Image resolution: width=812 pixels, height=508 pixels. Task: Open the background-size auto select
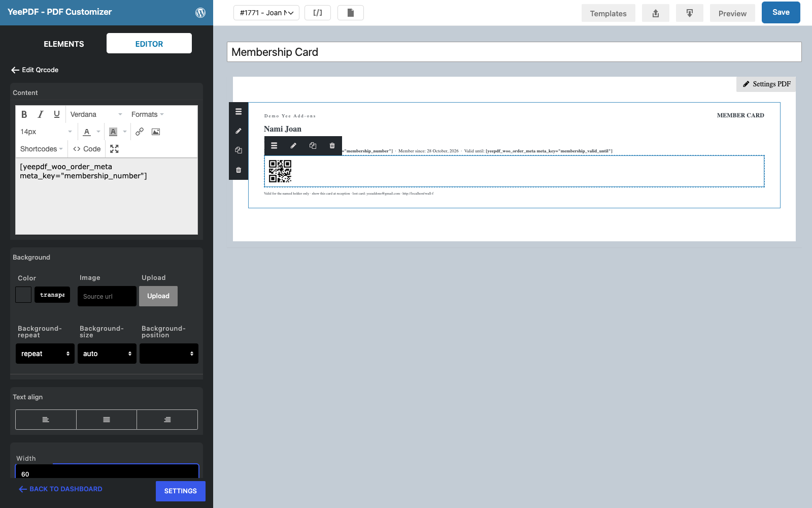(x=107, y=354)
